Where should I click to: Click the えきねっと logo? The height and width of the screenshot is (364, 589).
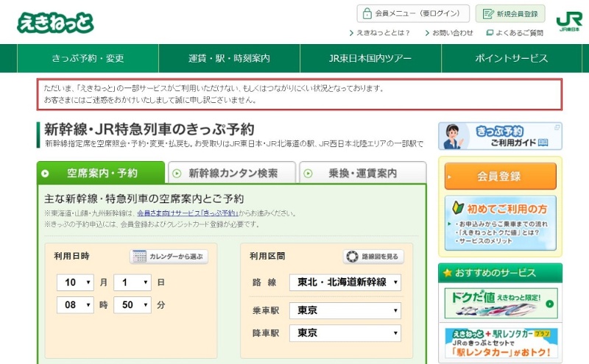tap(55, 21)
